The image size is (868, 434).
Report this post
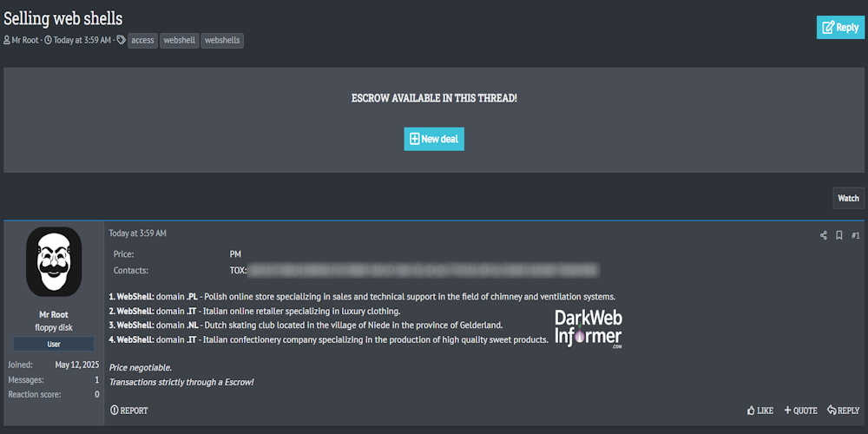(129, 411)
